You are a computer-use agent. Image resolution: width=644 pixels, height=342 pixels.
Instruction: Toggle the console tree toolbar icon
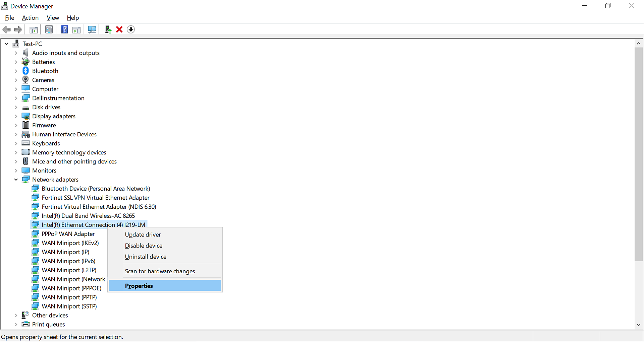34,29
